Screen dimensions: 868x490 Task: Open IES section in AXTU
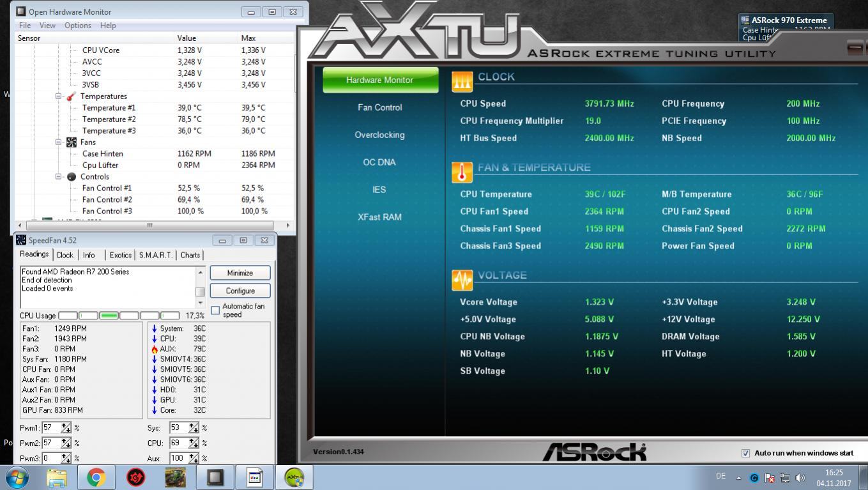379,190
